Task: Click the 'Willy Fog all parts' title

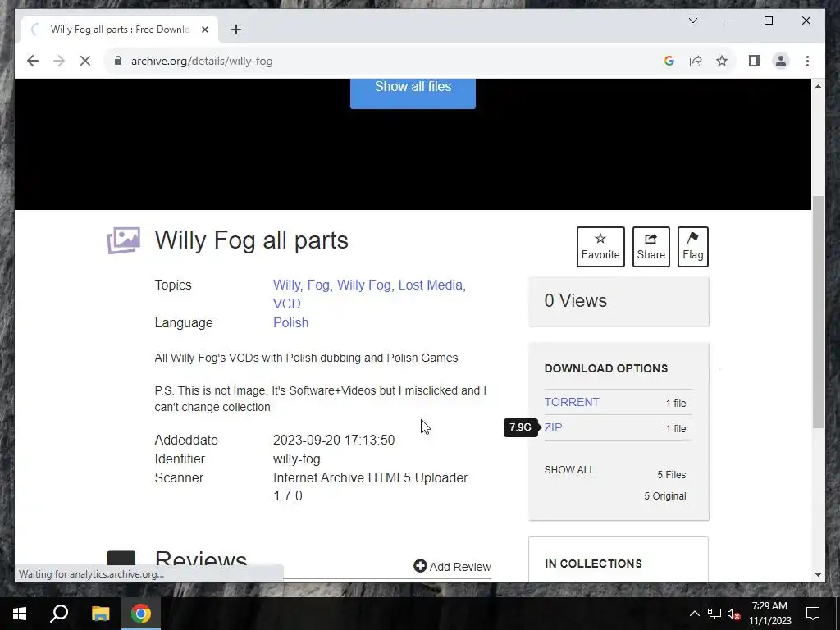Action: (x=251, y=240)
